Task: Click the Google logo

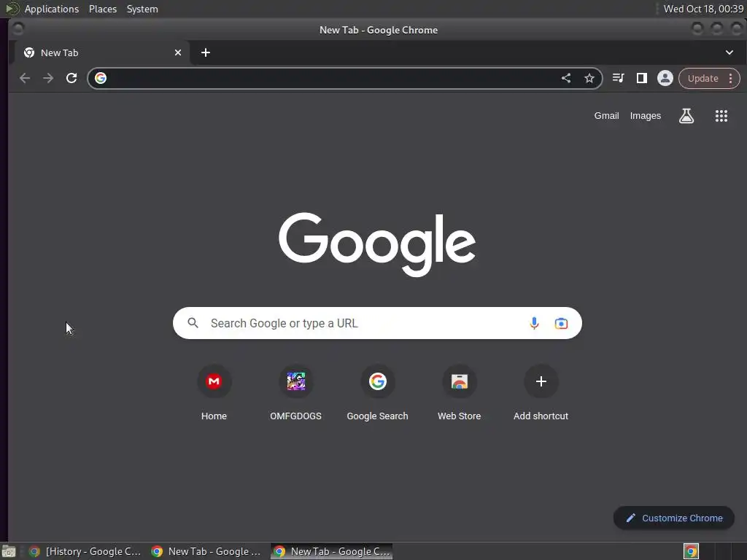Action: [x=377, y=244]
